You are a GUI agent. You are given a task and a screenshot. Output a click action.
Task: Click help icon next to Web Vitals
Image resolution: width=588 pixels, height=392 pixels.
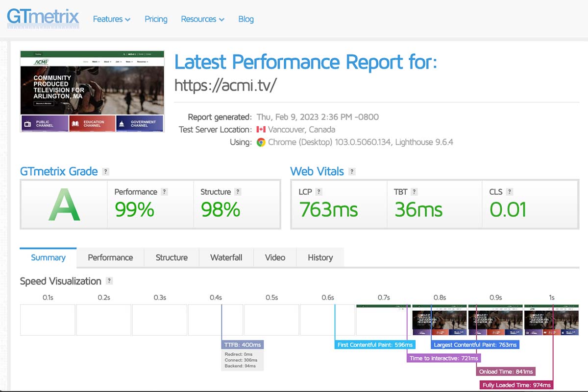[351, 172]
